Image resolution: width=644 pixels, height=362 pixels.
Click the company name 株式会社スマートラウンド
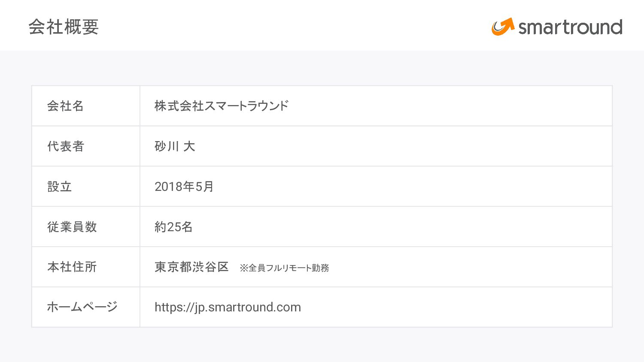[x=221, y=106]
